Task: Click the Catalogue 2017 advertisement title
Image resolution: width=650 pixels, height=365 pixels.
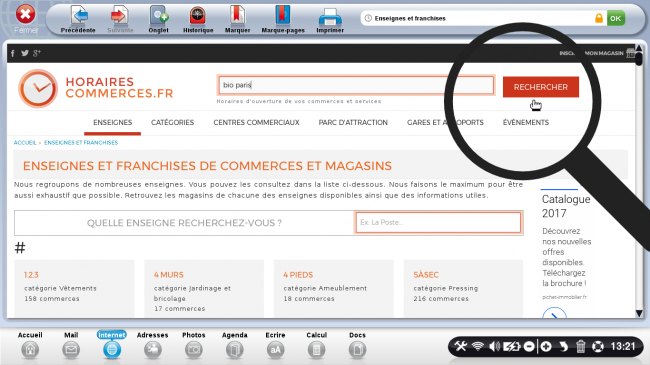Action: click(566, 206)
